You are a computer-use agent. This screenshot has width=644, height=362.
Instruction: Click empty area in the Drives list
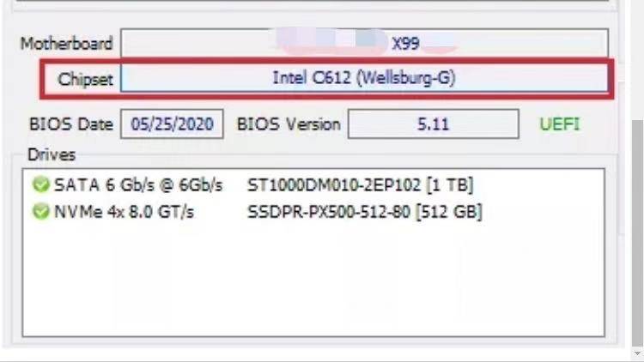[309, 283]
